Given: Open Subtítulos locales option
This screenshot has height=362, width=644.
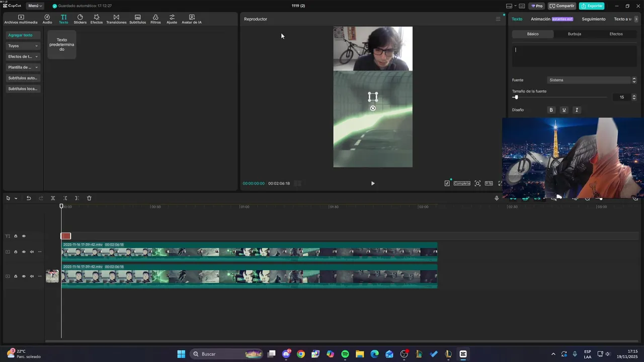Looking at the screenshot, I should tap(23, 89).
